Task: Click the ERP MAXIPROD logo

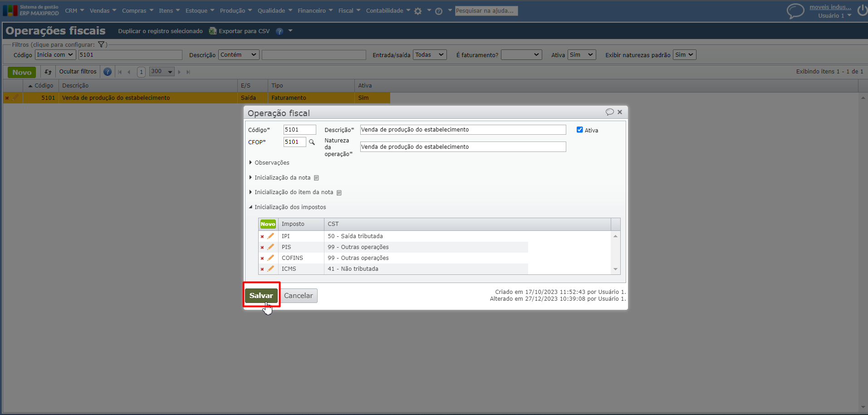Action: pyautogui.click(x=31, y=10)
